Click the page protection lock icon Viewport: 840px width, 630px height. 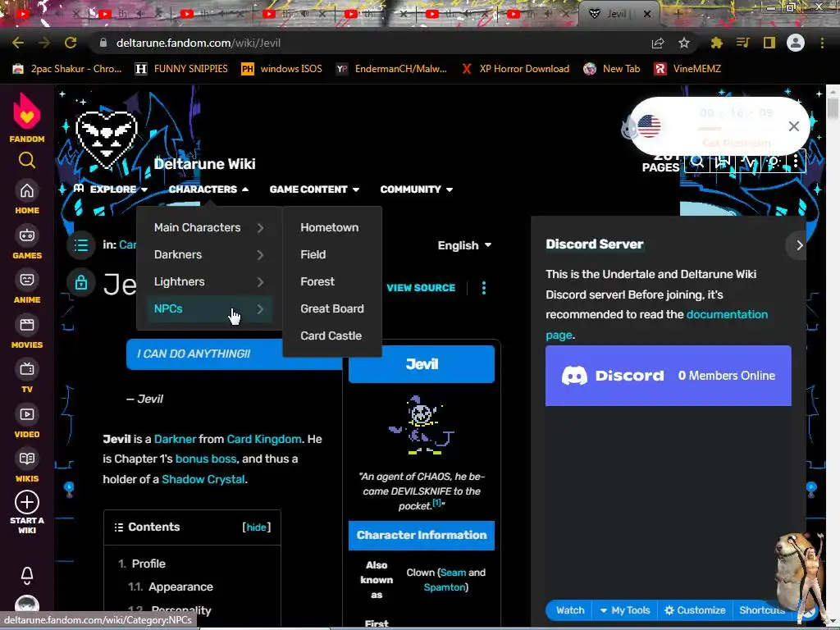81,282
